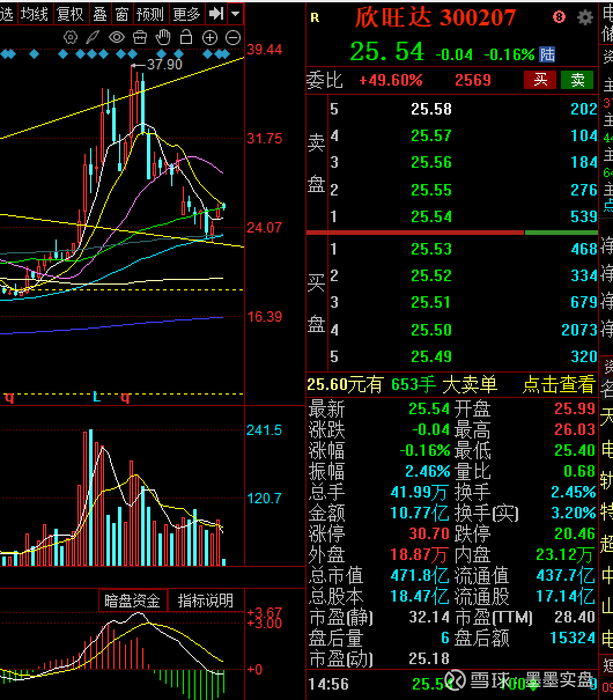Select sell level 3 price 25.56
This screenshot has height=700, width=613.
431,163
